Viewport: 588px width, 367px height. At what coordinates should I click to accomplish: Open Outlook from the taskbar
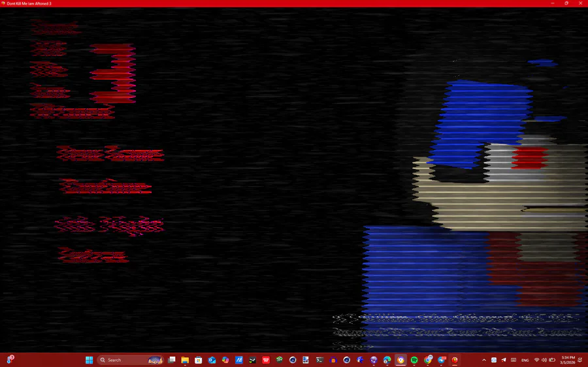click(212, 360)
